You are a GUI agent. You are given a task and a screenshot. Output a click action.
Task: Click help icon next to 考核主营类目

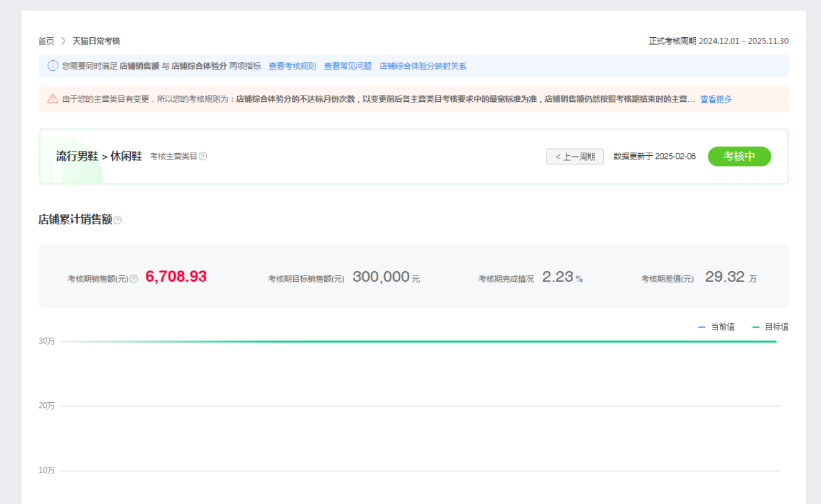[203, 156]
